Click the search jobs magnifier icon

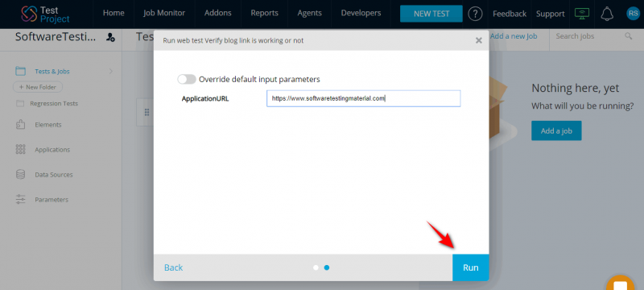tap(629, 36)
